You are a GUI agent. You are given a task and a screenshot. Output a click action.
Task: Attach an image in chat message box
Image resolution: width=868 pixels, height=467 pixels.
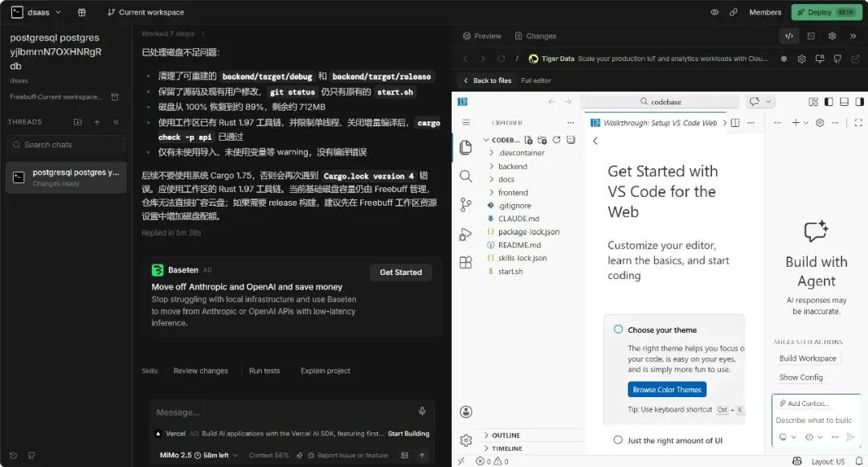404,456
